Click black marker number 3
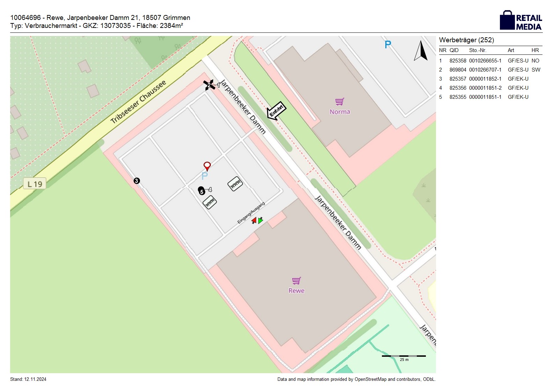This screenshot has height=392, width=554. point(136,181)
